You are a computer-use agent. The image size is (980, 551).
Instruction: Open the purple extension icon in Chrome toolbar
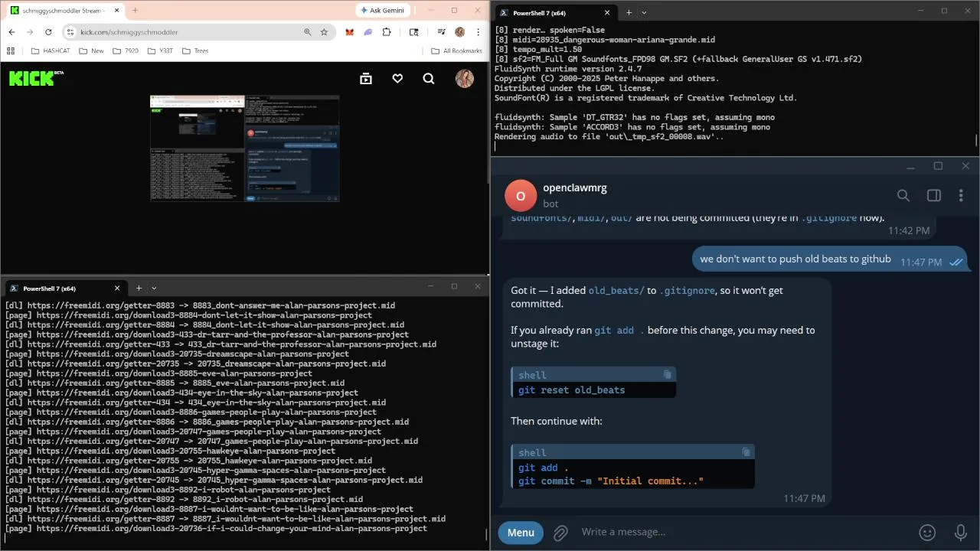[368, 32]
